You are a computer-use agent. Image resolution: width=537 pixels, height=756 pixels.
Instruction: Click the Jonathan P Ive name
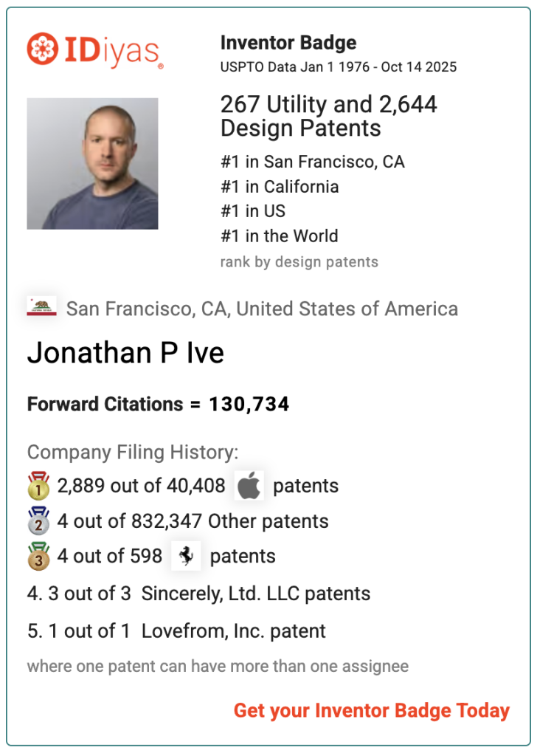(125, 354)
